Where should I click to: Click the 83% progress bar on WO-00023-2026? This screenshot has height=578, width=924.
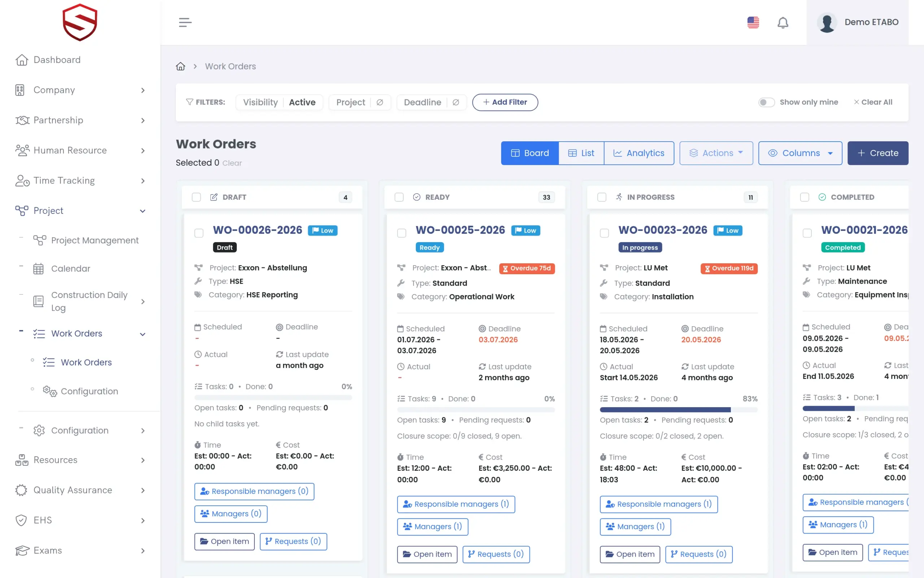pos(679,410)
